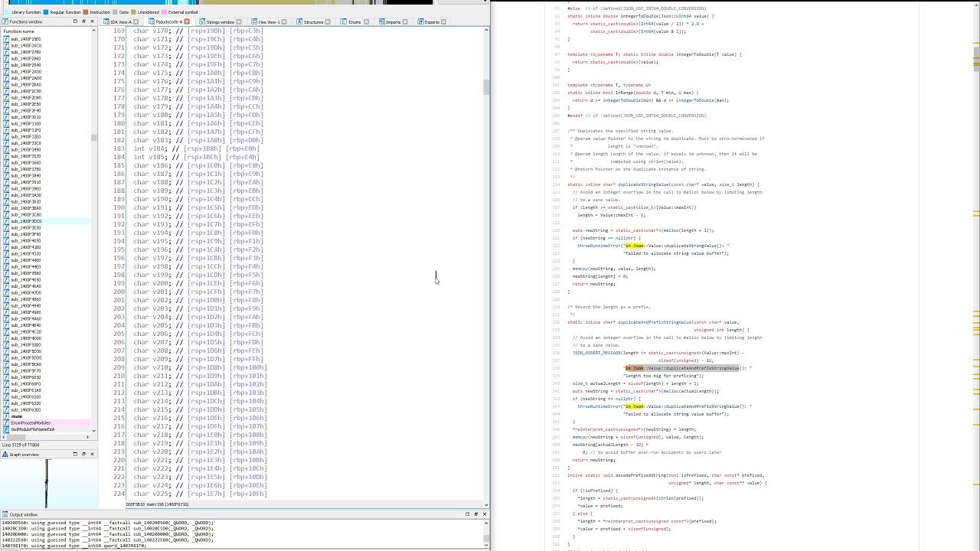Click the Graph overview panel icon
The image size is (980, 551).
[5, 455]
